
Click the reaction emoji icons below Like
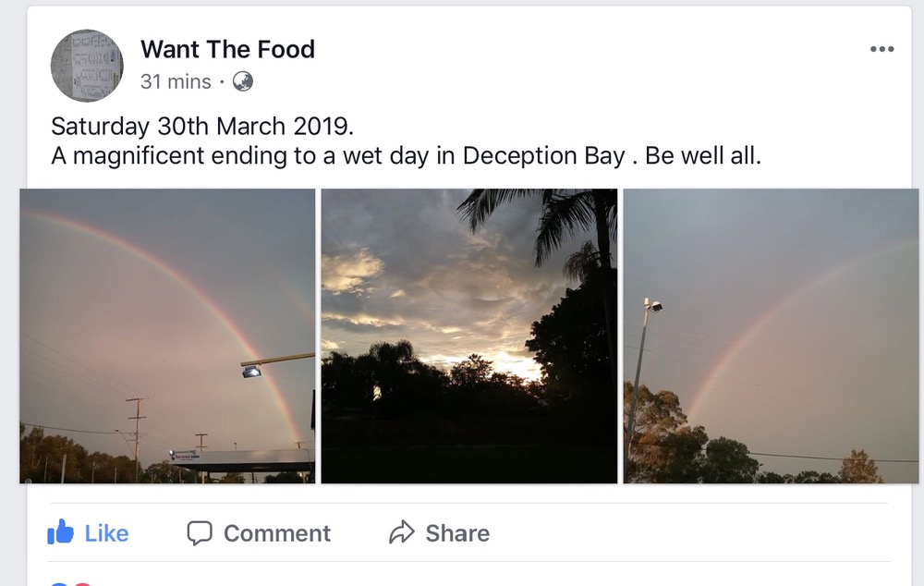[69, 582]
